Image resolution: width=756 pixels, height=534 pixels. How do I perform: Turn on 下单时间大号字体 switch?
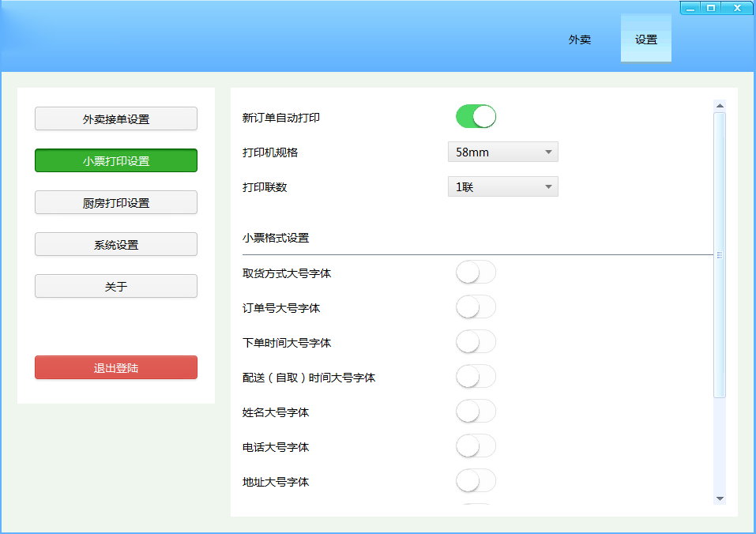pos(476,342)
